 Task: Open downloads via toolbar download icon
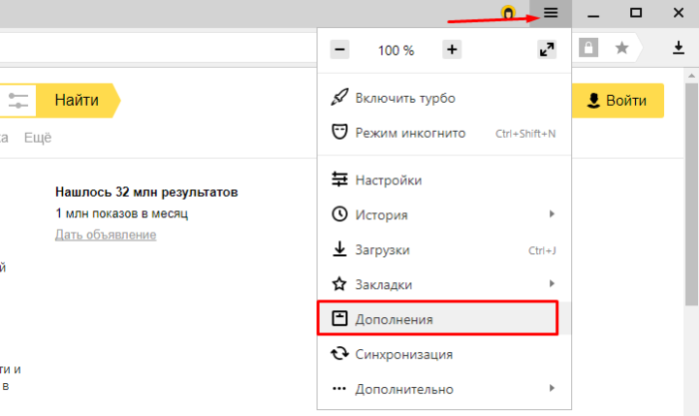point(678,48)
